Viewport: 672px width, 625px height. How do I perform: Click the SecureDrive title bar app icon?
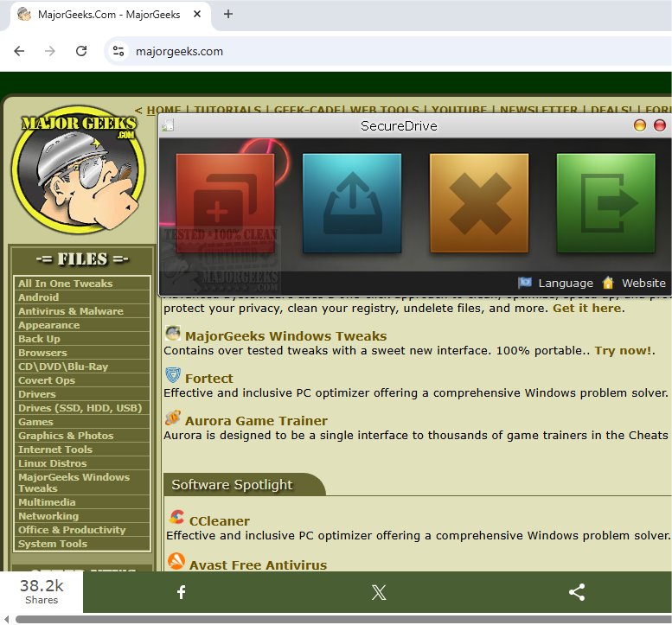pos(168,125)
